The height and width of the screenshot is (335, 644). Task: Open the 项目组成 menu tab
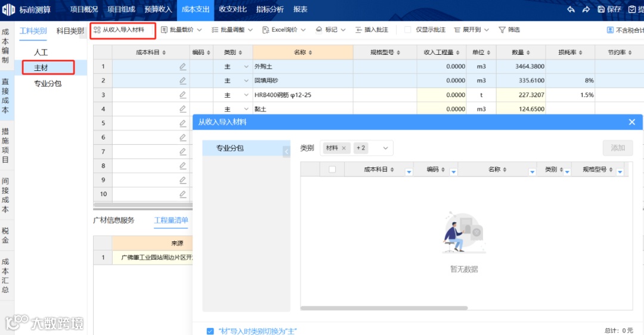121,9
